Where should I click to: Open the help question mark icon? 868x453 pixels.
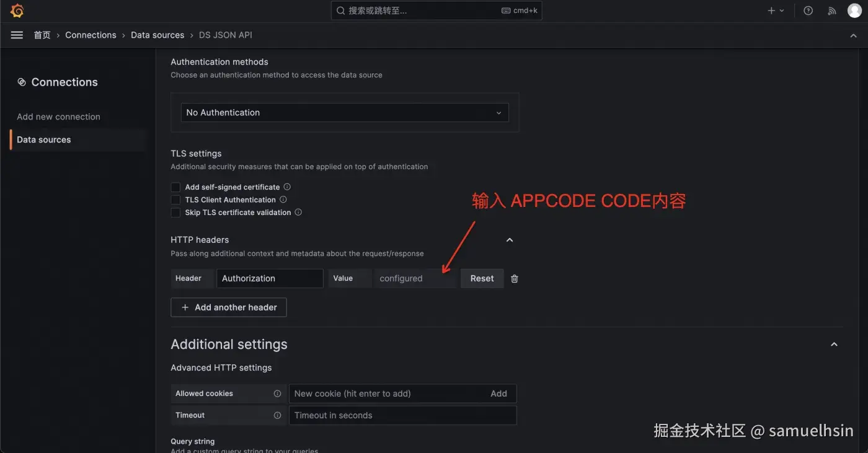[x=808, y=11]
